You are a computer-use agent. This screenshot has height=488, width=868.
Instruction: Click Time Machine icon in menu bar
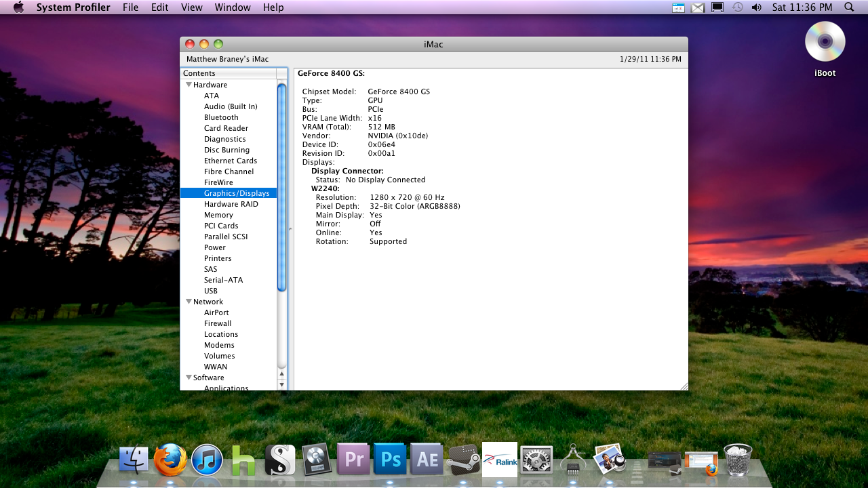tap(737, 7)
